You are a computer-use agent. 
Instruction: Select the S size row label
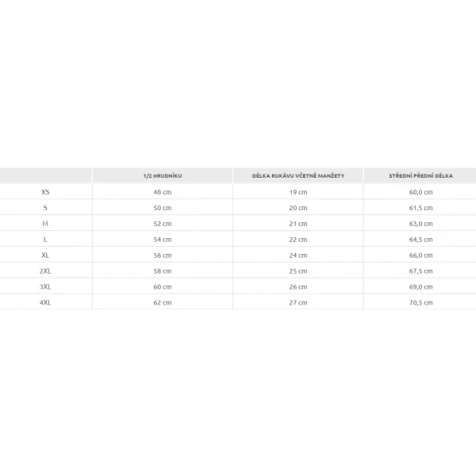pyautogui.click(x=45, y=208)
